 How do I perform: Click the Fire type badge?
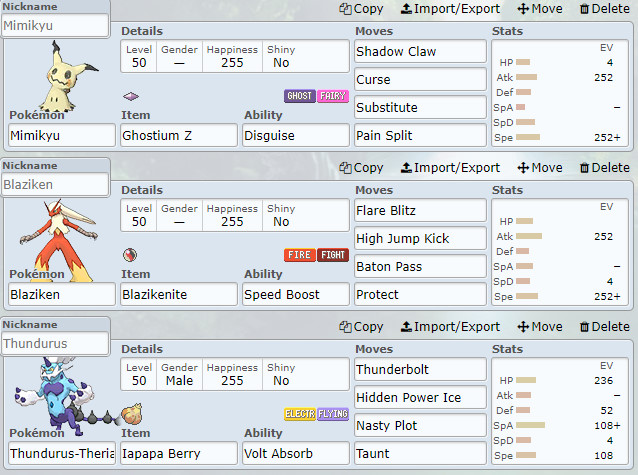[299, 255]
